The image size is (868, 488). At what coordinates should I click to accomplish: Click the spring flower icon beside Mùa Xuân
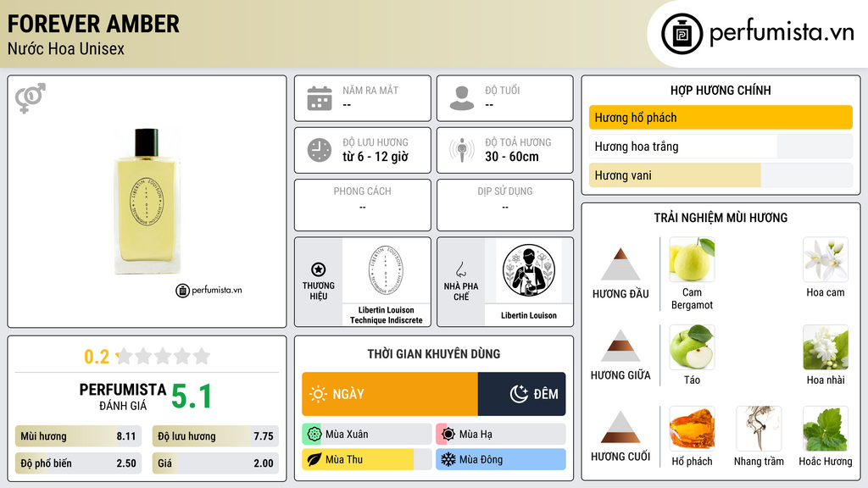coord(314,435)
